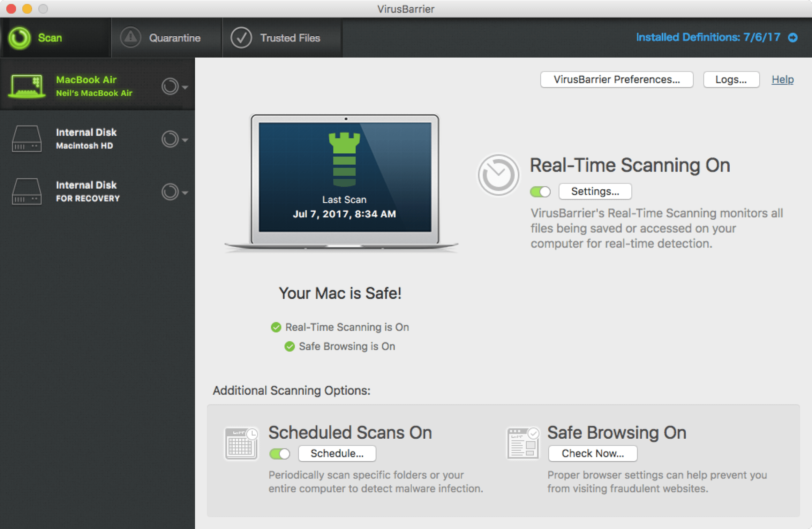The width and height of the screenshot is (812, 529).
Task: Click the installed definitions refresh icon
Action: tap(800, 37)
